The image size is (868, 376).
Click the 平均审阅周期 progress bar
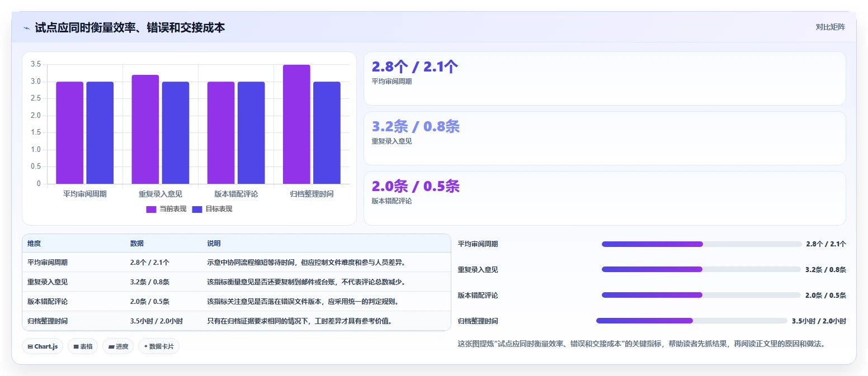pyautogui.click(x=701, y=244)
